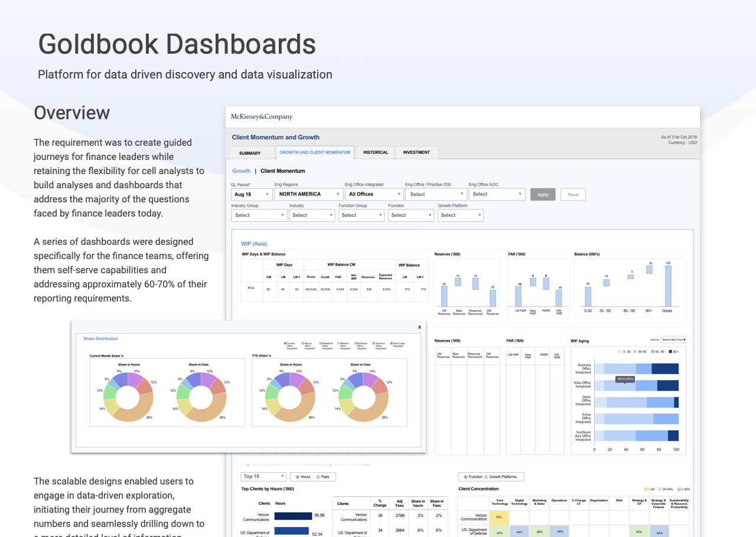Switch to the HISTORICAL tab
Viewport: 756px width, 537px height.
[x=375, y=152]
